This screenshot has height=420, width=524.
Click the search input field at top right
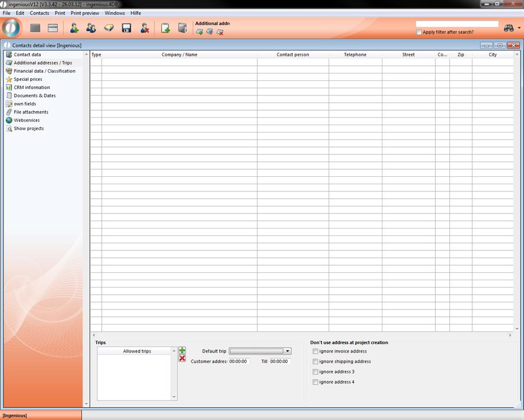[x=457, y=24]
